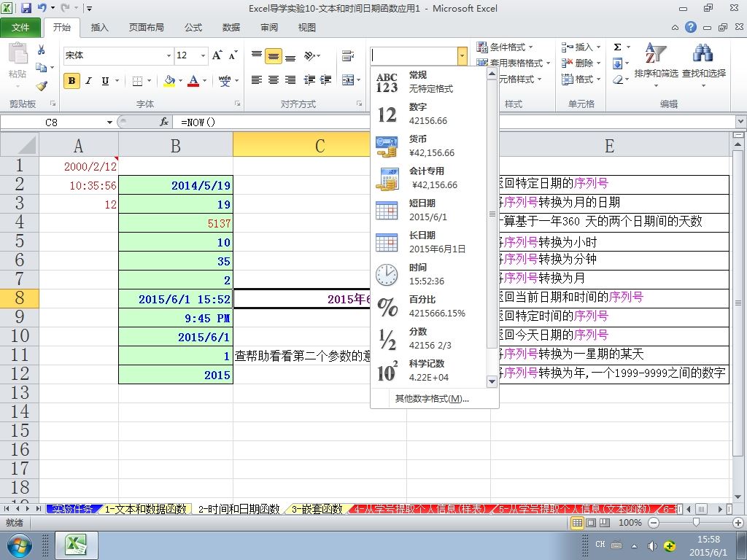Open Excel Help question mark

[691, 27]
